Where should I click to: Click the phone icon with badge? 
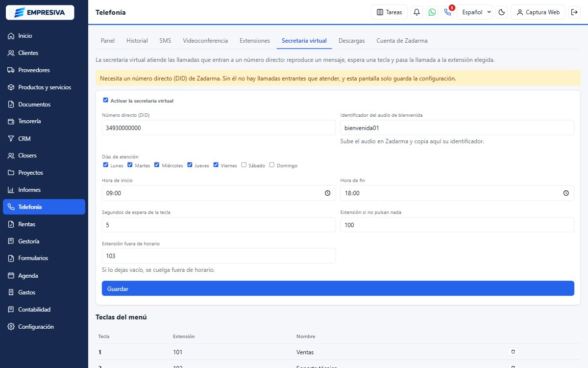(447, 12)
